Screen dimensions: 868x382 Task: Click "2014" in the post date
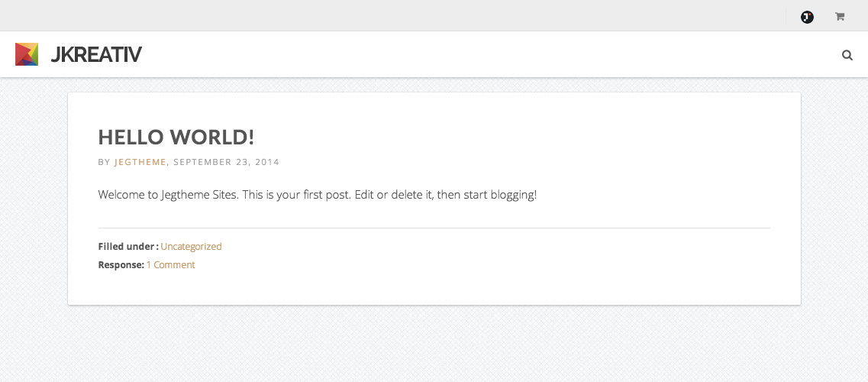[x=268, y=162]
